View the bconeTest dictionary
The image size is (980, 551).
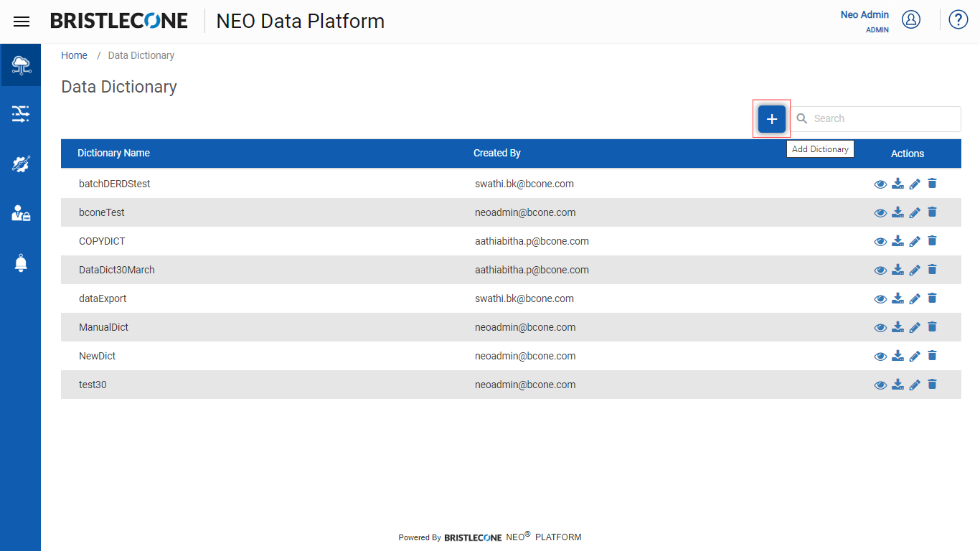click(x=880, y=213)
